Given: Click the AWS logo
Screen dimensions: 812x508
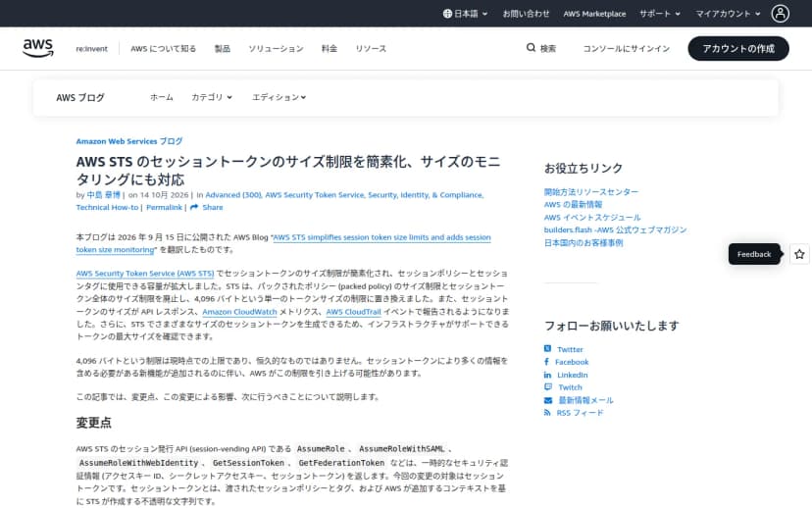Looking at the screenshot, I should 38,48.
